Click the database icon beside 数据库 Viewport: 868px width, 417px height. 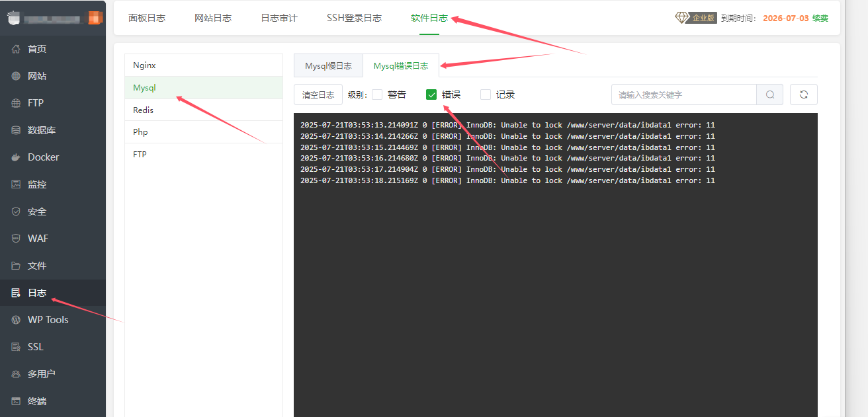[x=16, y=130]
